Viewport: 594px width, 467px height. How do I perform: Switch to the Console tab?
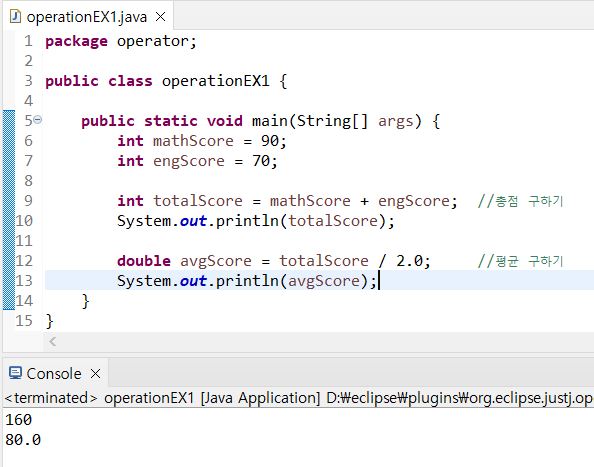(54, 373)
